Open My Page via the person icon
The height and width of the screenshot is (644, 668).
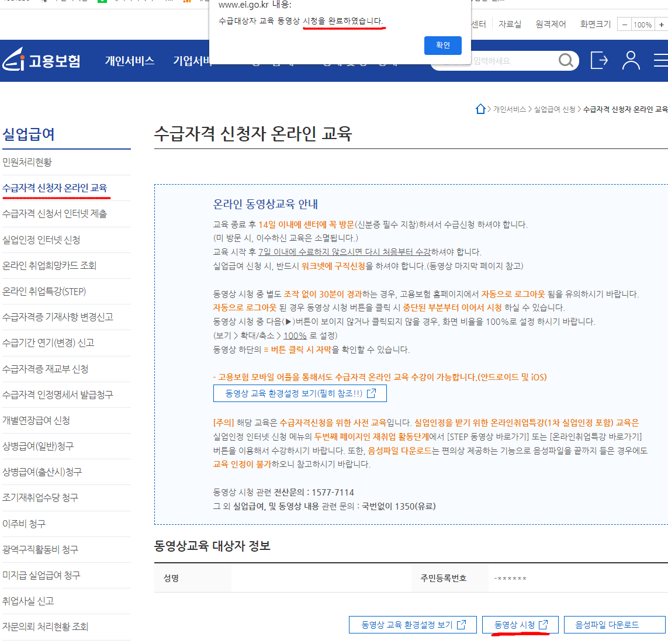click(631, 60)
